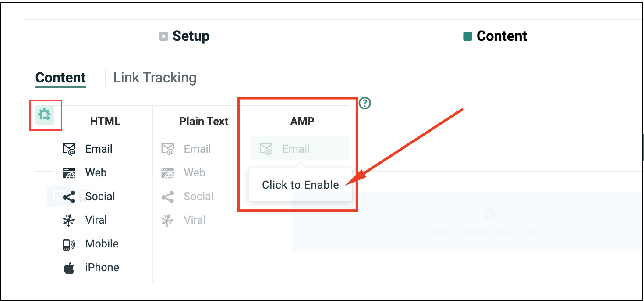Click the Click to Enable tooltip

pyautogui.click(x=300, y=185)
